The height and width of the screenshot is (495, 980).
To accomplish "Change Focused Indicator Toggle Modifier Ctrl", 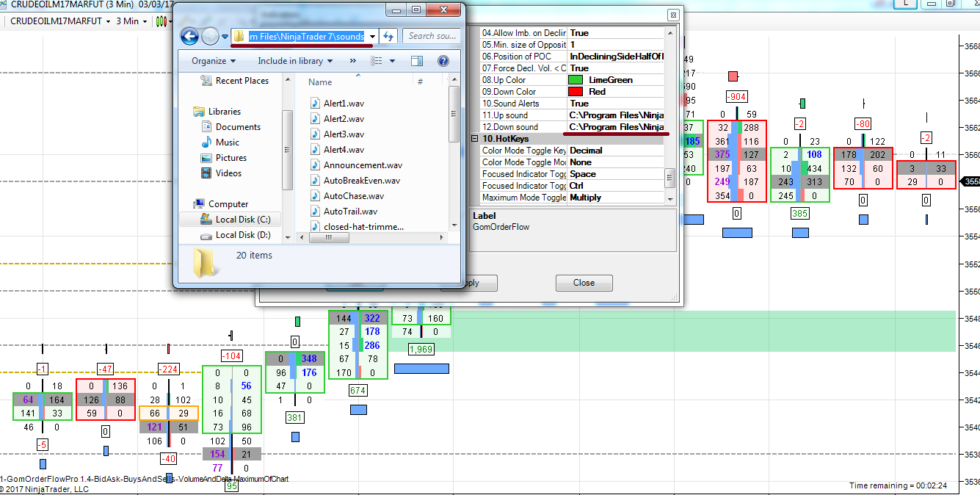I will [615, 186].
